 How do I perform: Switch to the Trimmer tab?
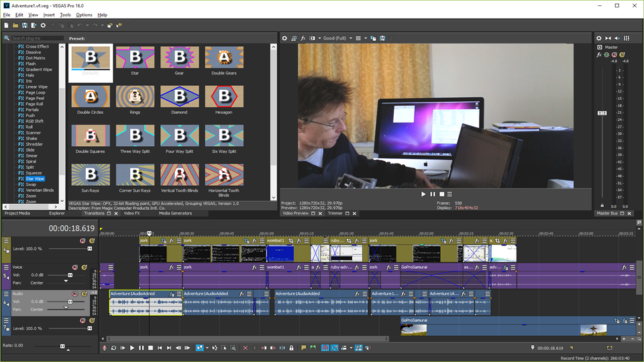pos(335,213)
